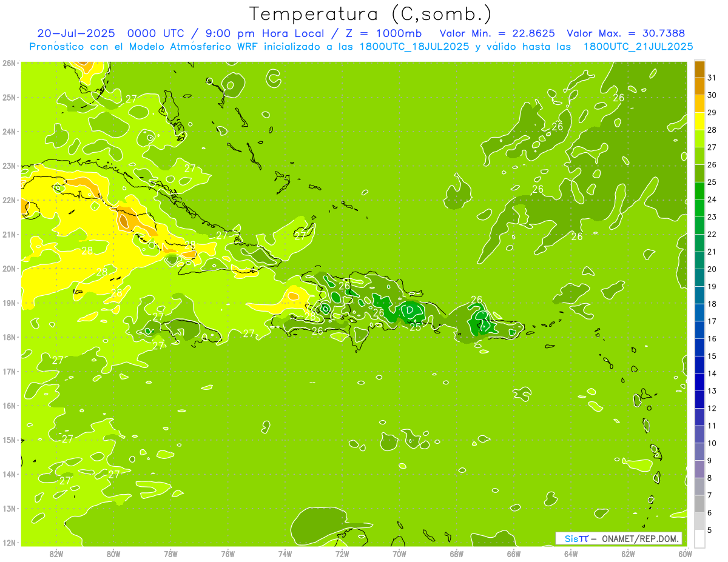Click the "25" contour label on the map

416,327
